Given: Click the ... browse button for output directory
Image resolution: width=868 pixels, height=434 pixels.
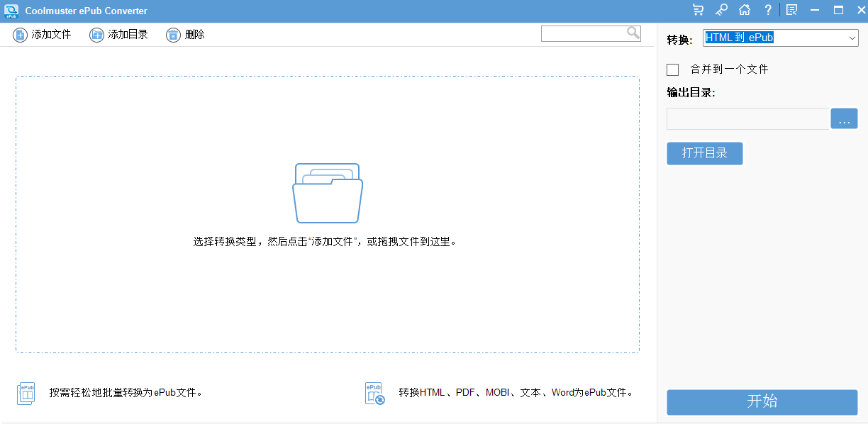Looking at the screenshot, I should [x=844, y=118].
